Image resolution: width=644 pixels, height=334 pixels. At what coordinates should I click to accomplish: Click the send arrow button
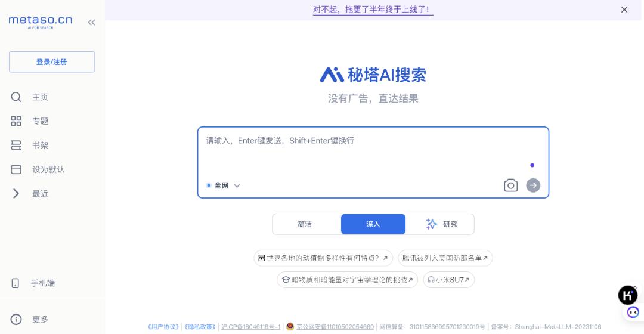click(x=533, y=185)
